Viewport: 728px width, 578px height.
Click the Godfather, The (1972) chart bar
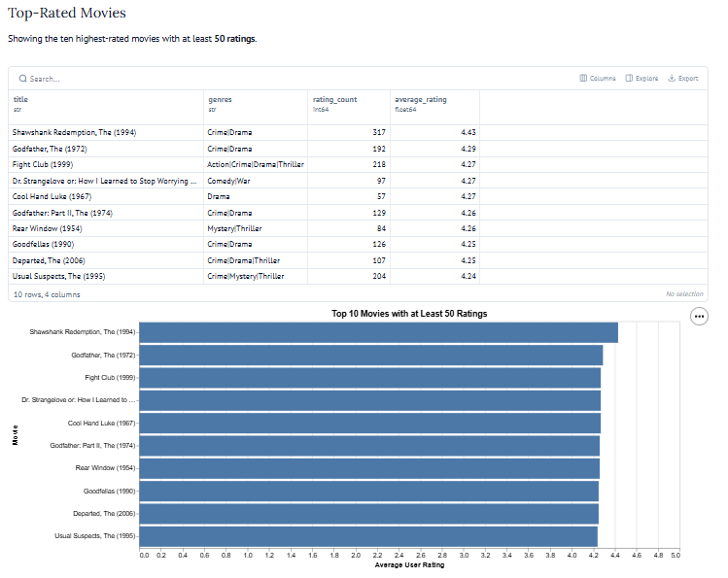coord(371,356)
